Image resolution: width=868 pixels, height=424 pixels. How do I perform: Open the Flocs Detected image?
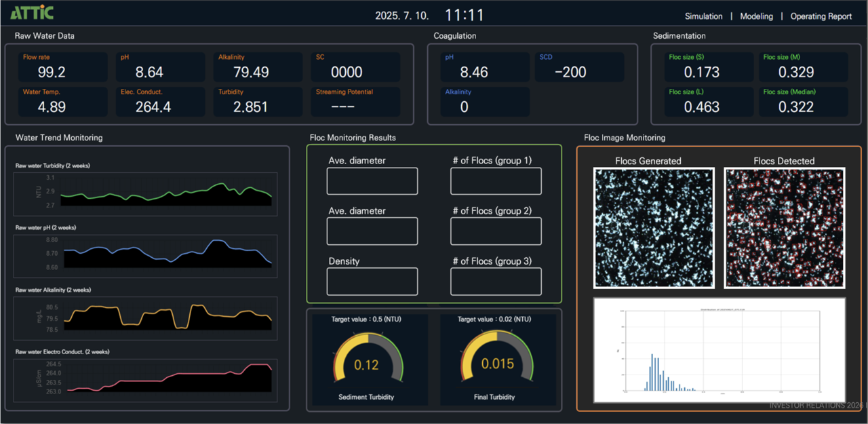pyautogui.click(x=784, y=228)
